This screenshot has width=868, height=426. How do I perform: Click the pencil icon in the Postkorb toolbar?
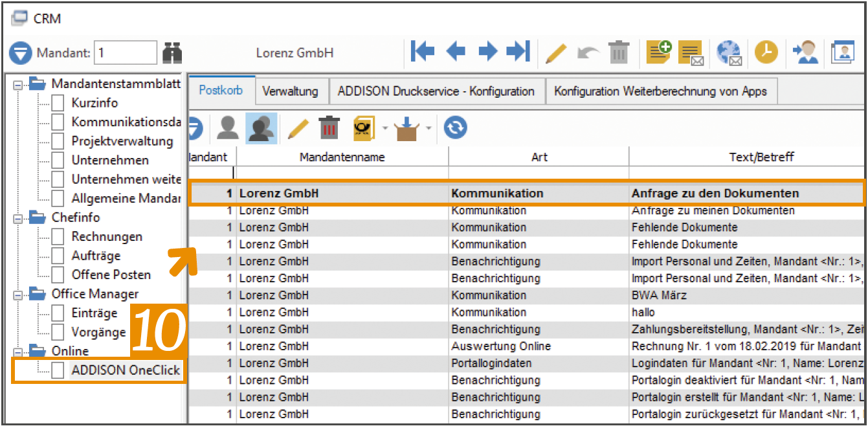(x=298, y=128)
